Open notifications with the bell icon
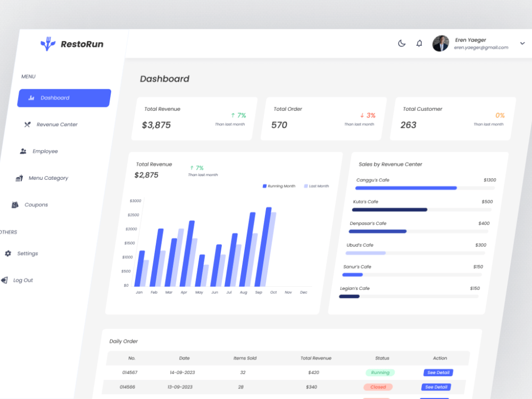This screenshot has width=532, height=399. pyautogui.click(x=419, y=44)
